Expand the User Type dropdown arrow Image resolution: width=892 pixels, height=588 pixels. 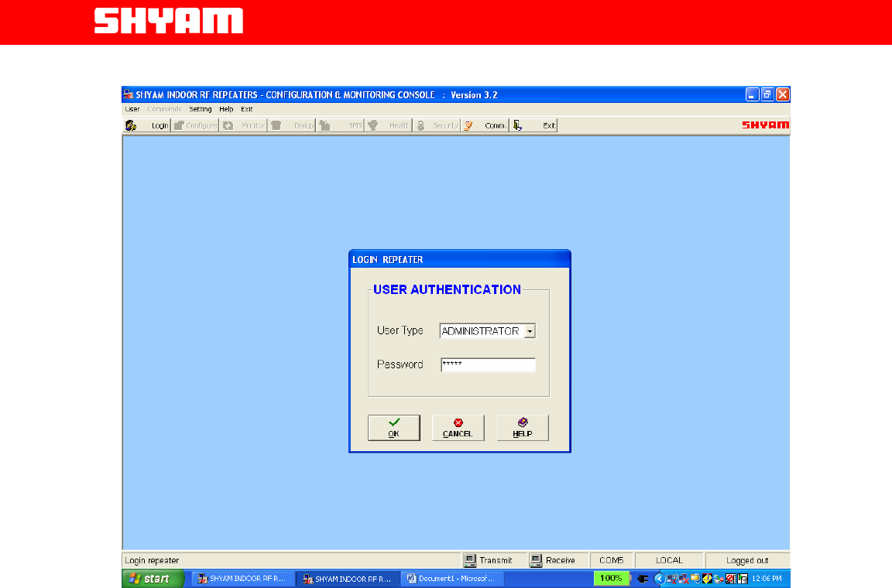(x=530, y=331)
